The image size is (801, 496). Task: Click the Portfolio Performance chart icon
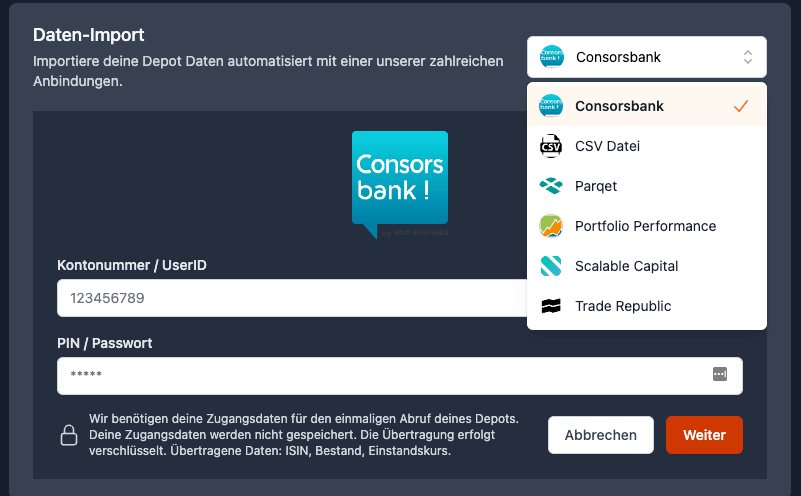tap(551, 226)
